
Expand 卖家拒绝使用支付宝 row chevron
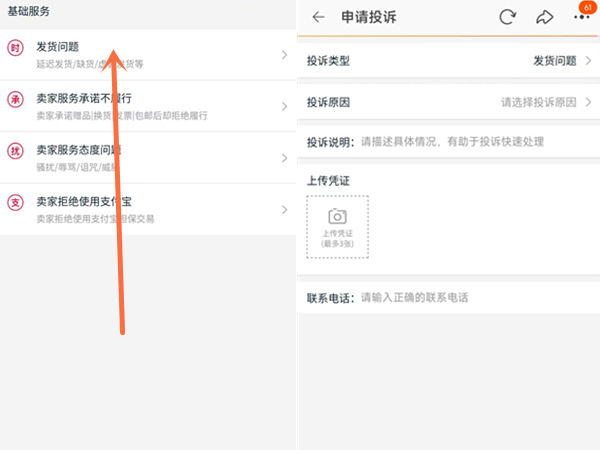click(284, 210)
